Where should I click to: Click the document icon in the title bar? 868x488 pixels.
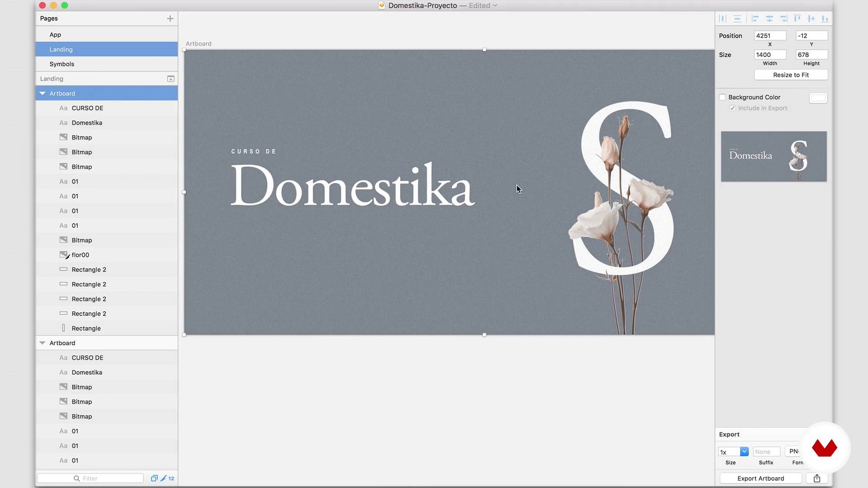coord(382,5)
